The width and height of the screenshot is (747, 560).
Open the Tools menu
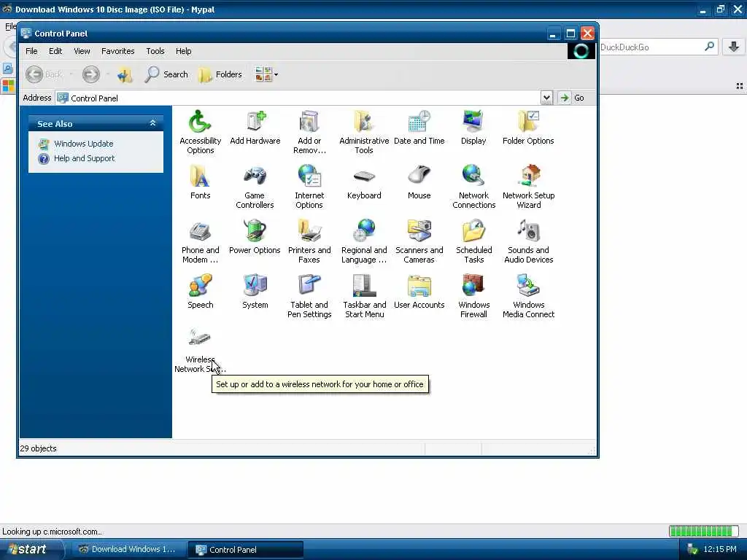[x=155, y=51]
